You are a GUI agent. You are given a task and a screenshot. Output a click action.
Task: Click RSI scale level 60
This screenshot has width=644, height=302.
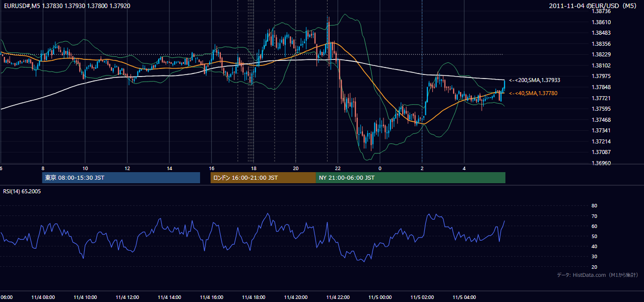click(594, 226)
